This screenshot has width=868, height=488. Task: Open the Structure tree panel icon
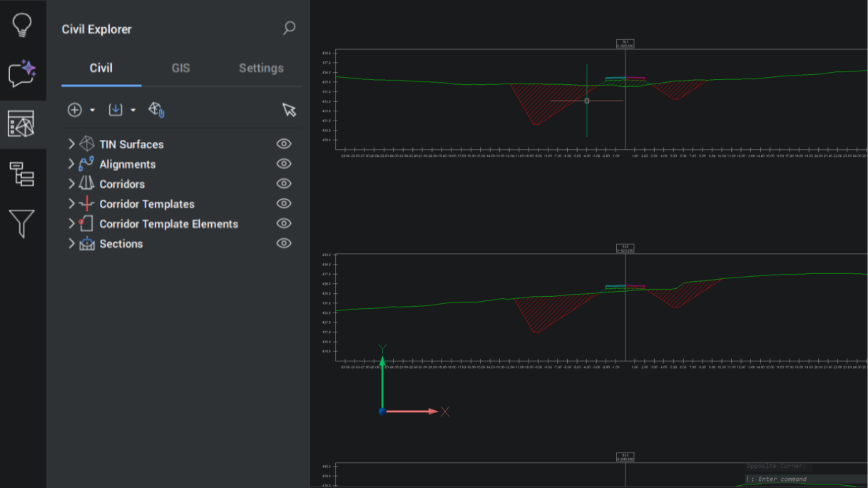pos(22,174)
